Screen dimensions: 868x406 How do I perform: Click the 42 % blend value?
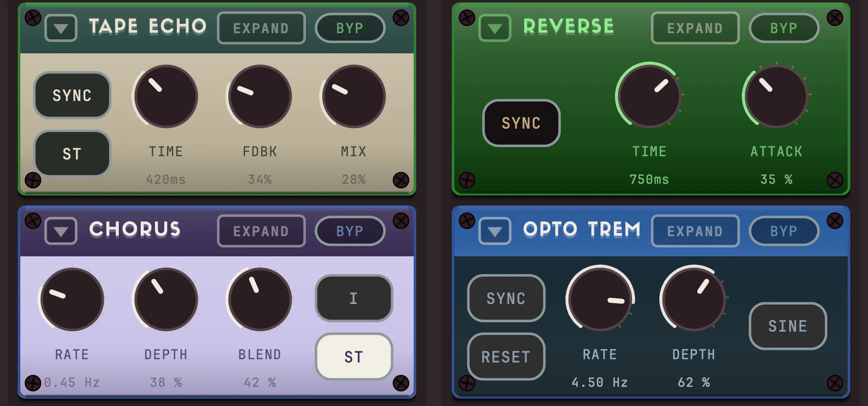[x=260, y=383]
